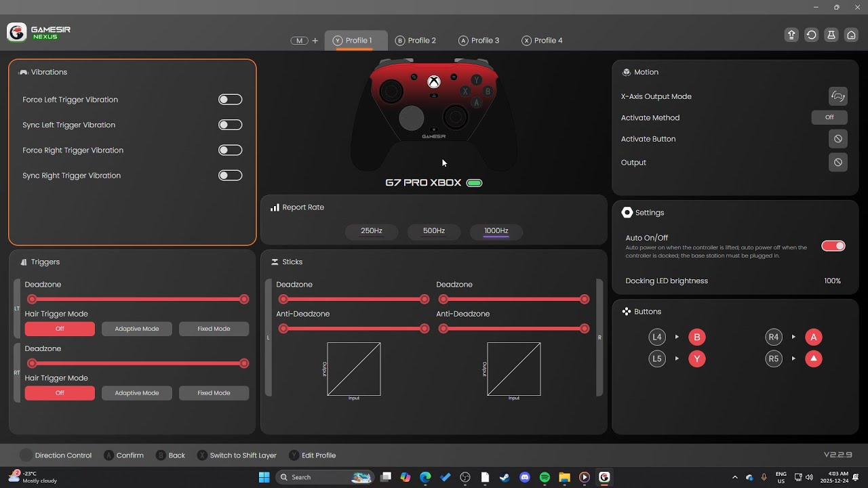Click the D-pad on controller image
This screenshot has width=868, height=488.
pos(411,118)
